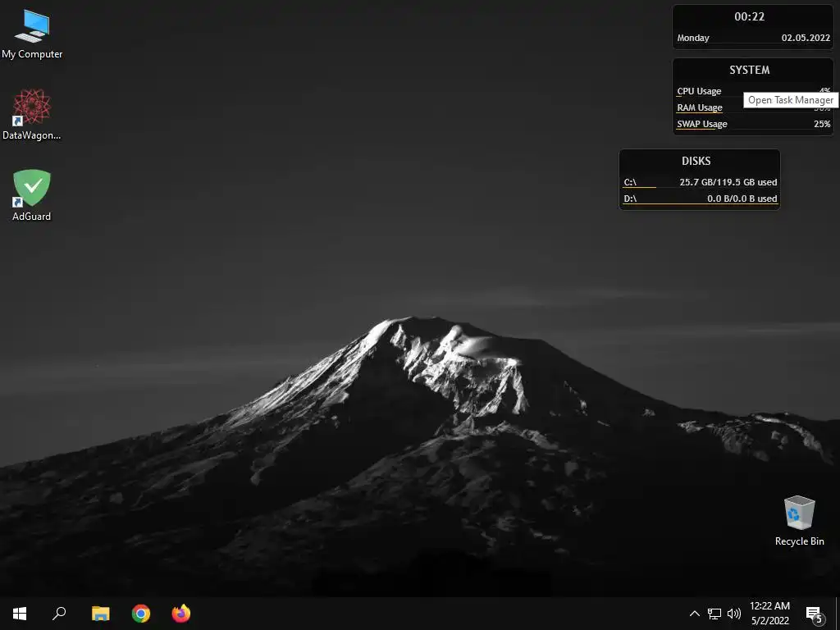Open the My Computer desktop icon
The image size is (840, 630).
pyautogui.click(x=32, y=33)
